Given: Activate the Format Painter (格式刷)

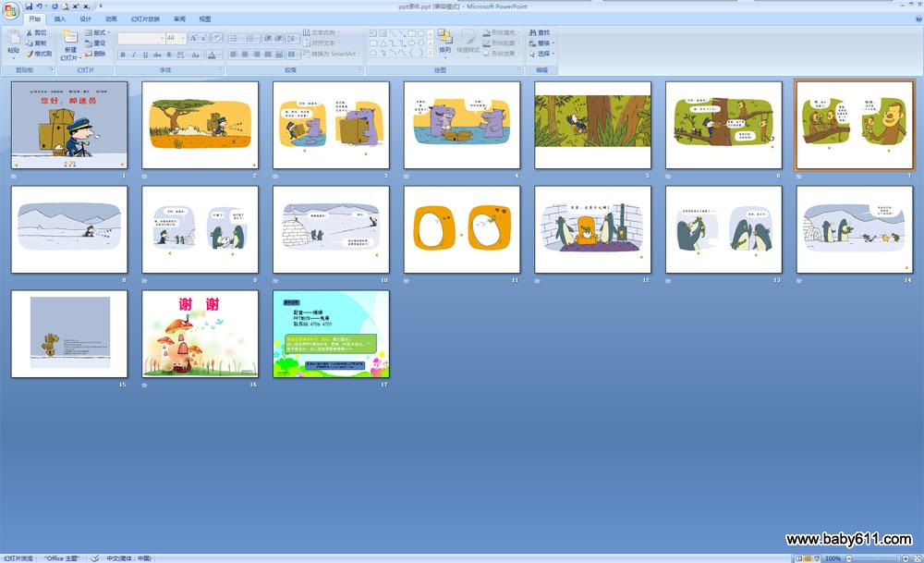Looking at the screenshot, I should coord(38,54).
